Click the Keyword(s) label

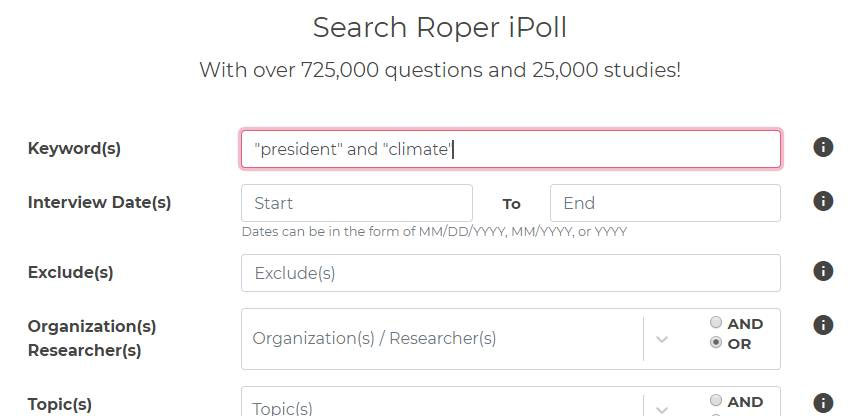click(74, 148)
